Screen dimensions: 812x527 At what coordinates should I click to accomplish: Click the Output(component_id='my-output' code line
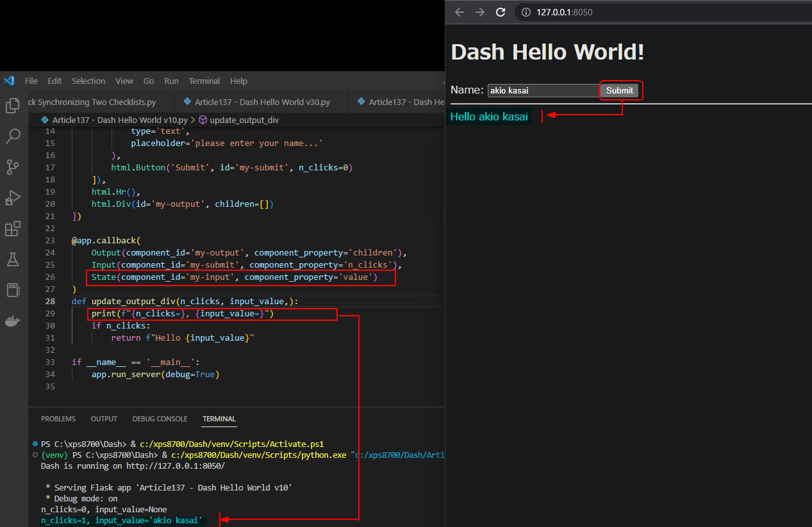tap(249, 252)
